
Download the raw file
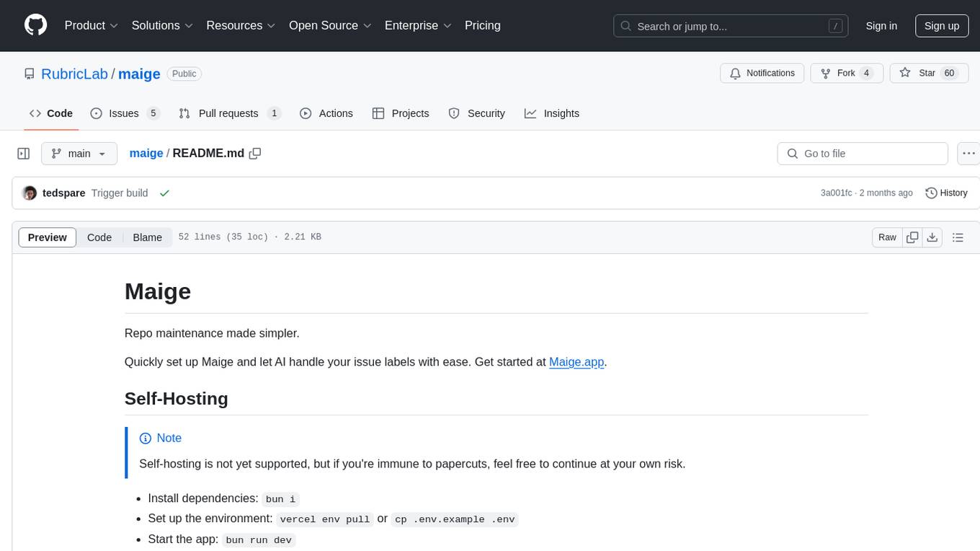point(932,237)
